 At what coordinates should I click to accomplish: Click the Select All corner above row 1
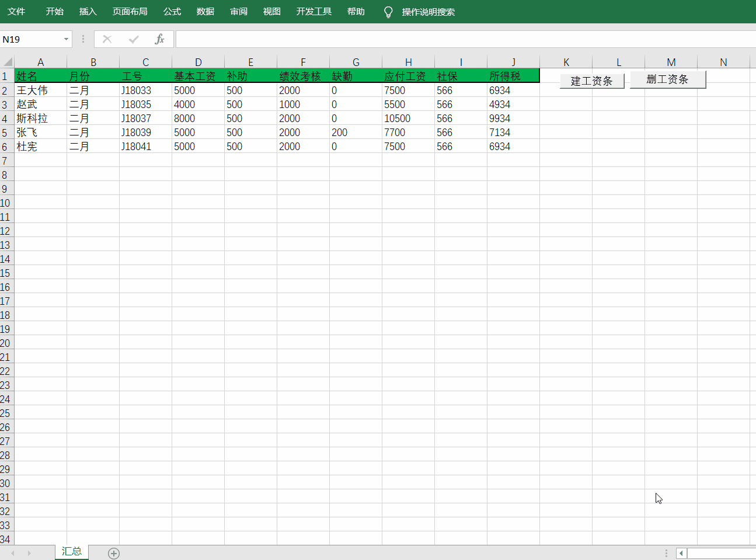tap(6, 61)
